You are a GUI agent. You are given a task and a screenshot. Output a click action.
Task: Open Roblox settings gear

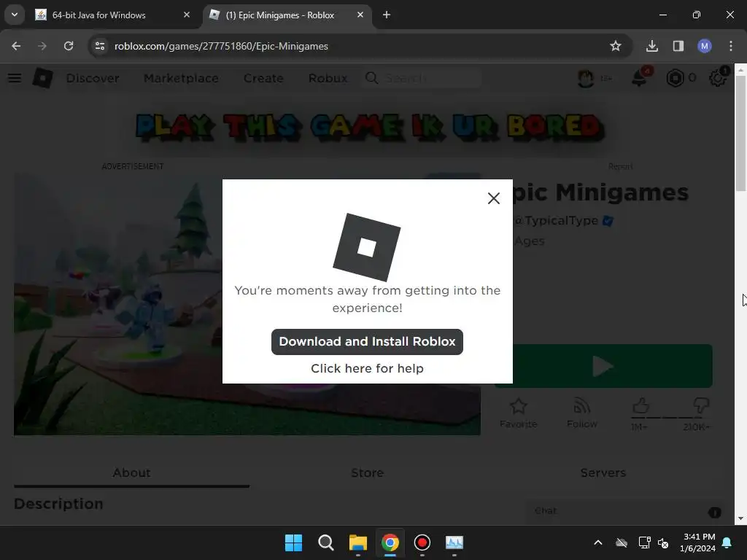click(718, 77)
